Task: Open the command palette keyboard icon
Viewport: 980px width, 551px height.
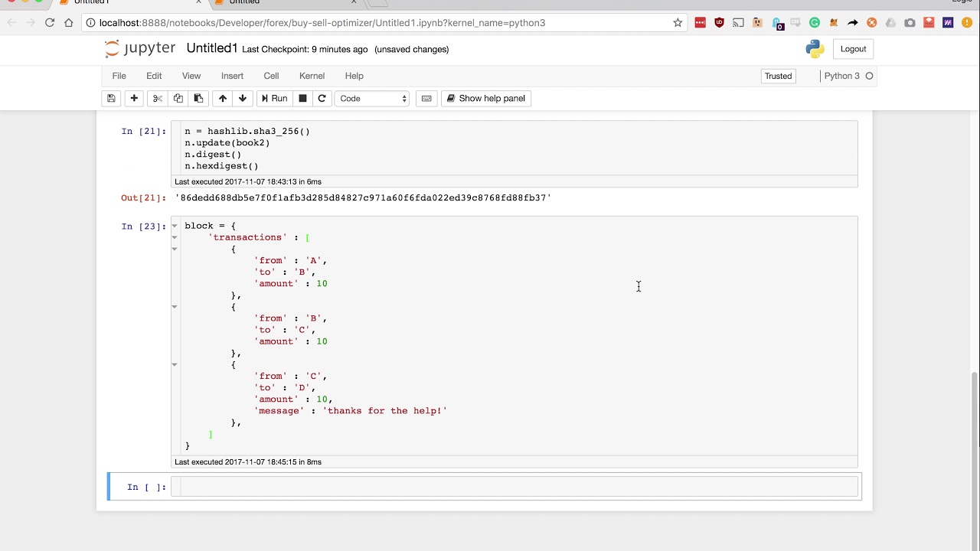Action: pos(426,98)
